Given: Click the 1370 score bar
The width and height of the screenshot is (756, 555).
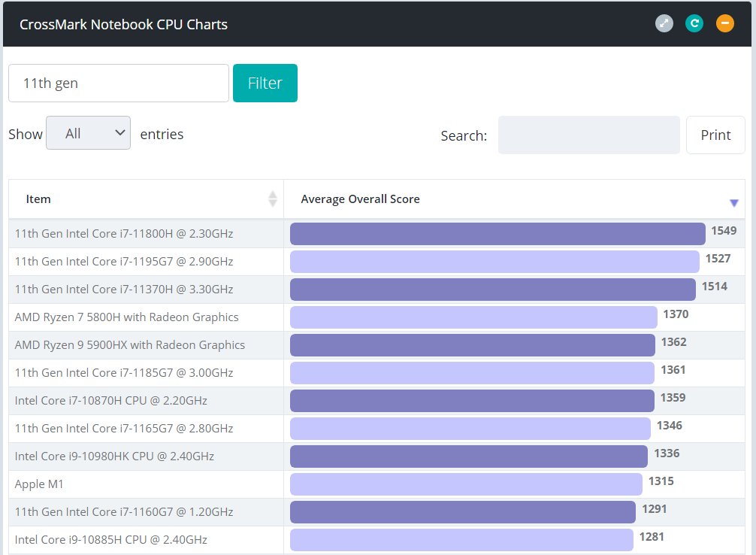Looking at the screenshot, I should pyautogui.click(x=473, y=317).
